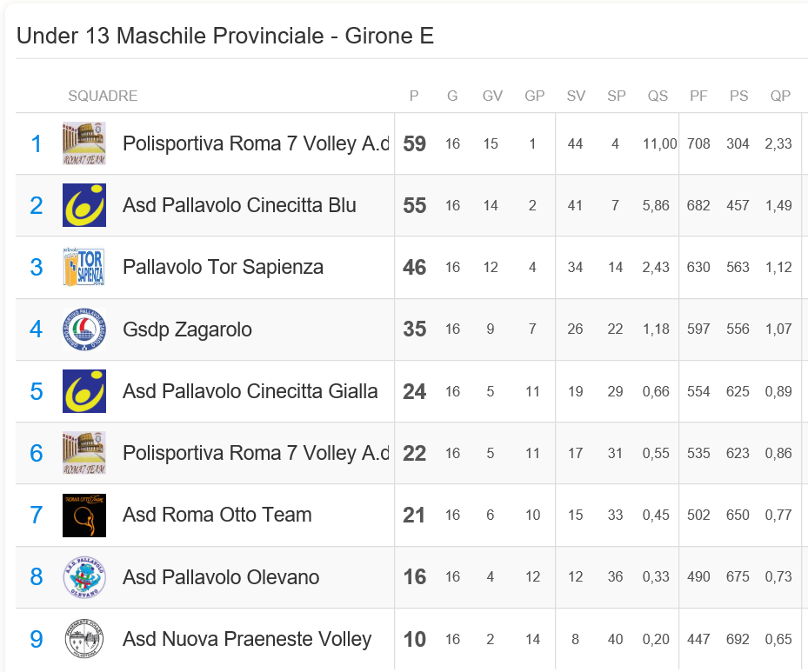Screen dimensions: 808x672
Task: Click the Tor Sapienza team logo
Action: pos(84,267)
